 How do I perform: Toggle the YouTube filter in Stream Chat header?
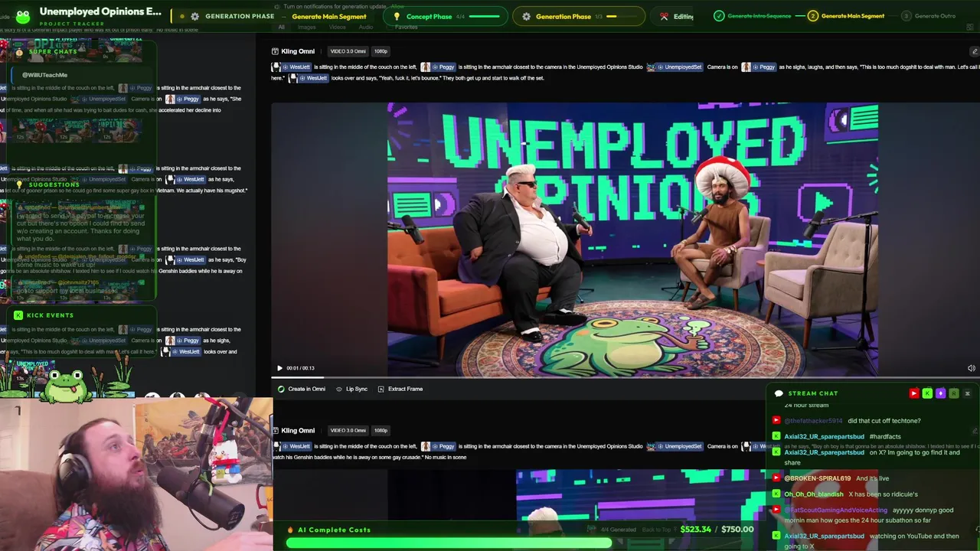coord(913,393)
